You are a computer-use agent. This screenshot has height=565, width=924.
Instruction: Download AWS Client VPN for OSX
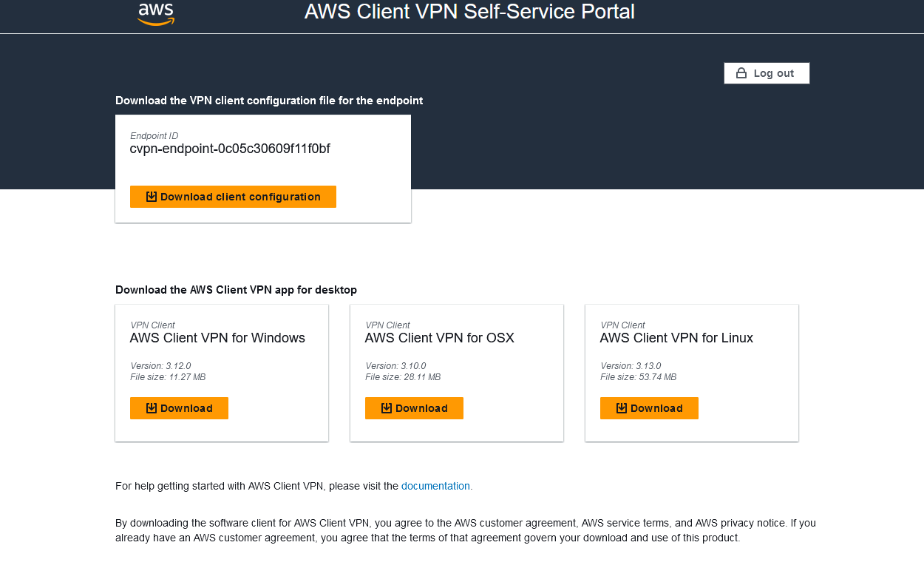click(414, 407)
